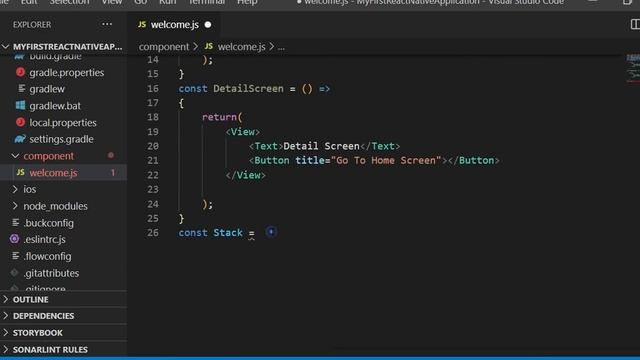Open the Terminal menu
This screenshot has width=640, height=360.
(x=207, y=2)
